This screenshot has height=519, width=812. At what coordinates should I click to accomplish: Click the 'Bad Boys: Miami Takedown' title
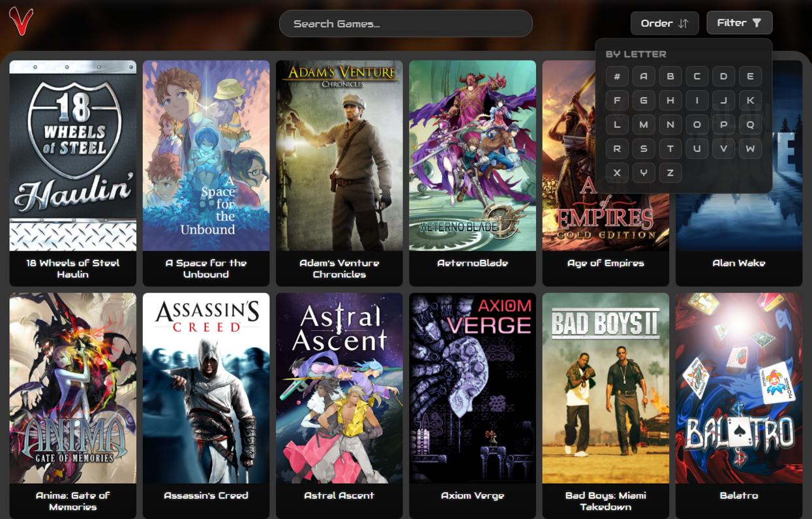[x=606, y=501]
